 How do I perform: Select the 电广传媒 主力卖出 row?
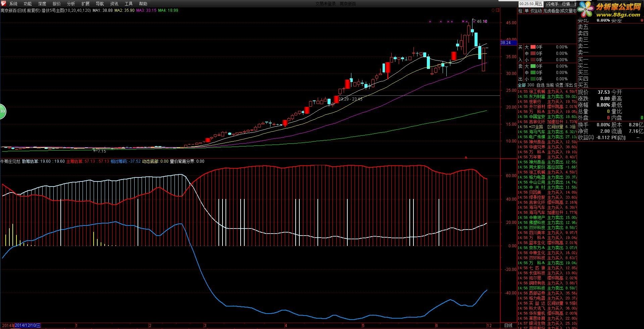(x=547, y=137)
